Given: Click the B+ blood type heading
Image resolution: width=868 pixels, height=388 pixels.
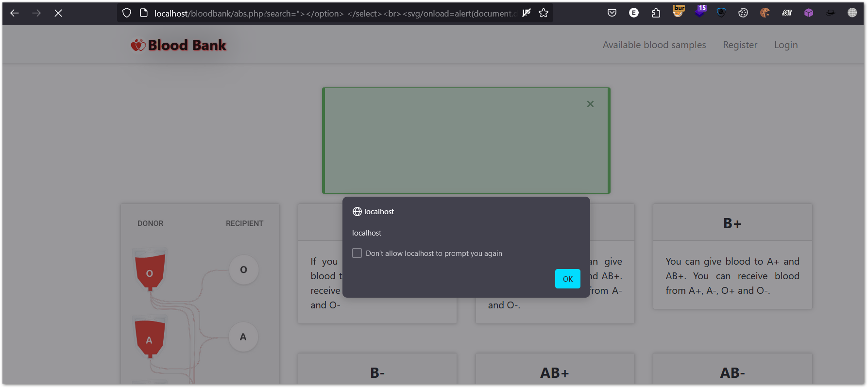Looking at the screenshot, I should (x=732, y=223).
